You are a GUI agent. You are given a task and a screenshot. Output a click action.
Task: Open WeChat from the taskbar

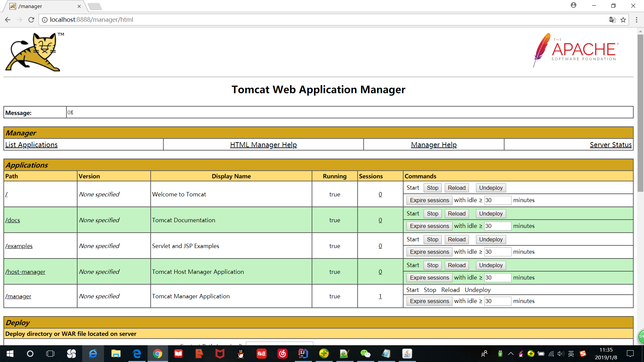click(x=365, y=354)
